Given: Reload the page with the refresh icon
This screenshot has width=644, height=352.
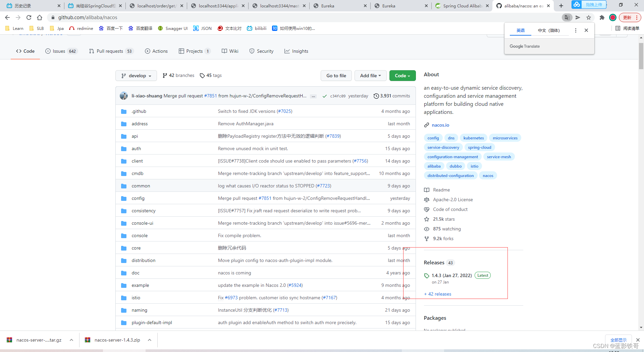Looking at the screenshot, I should (29, 17).
